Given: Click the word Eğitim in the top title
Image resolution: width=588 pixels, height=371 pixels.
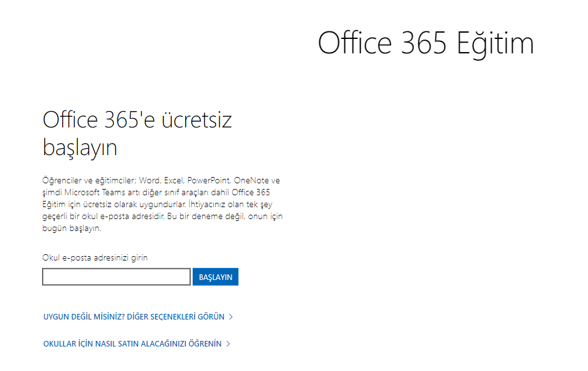Looking at the screenshot, I should [495, 45].
